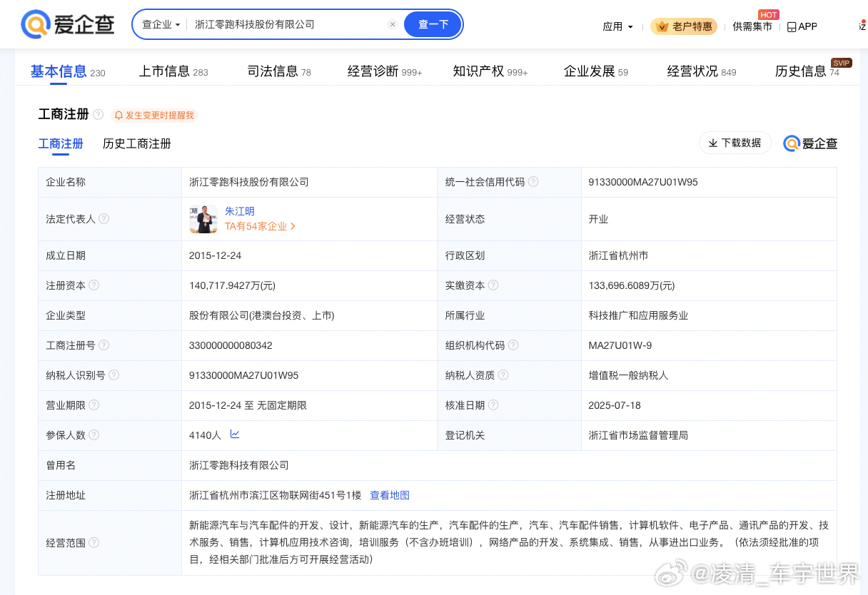Click the 下载数据 button
This screenshot has height=595, width=868.
(x=735, y=143)
